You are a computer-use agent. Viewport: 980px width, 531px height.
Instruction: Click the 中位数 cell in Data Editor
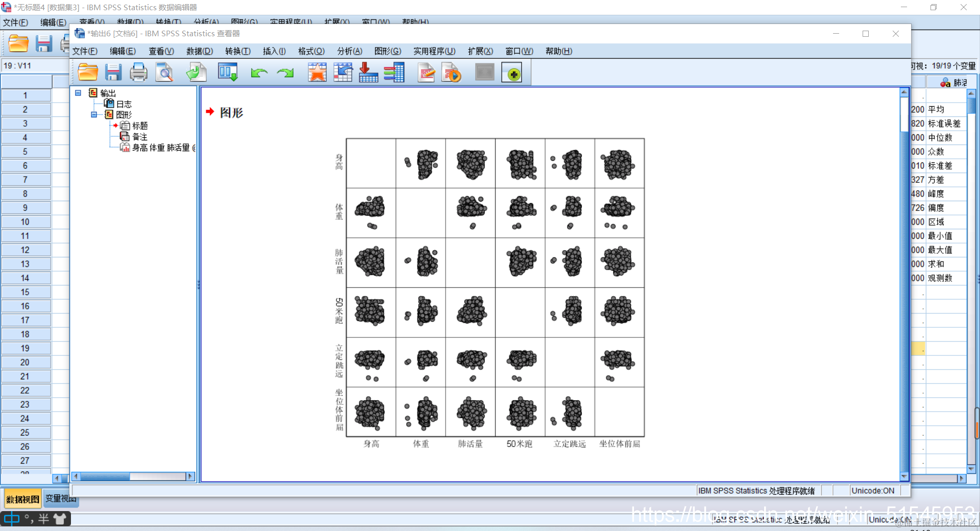point(946,137)
